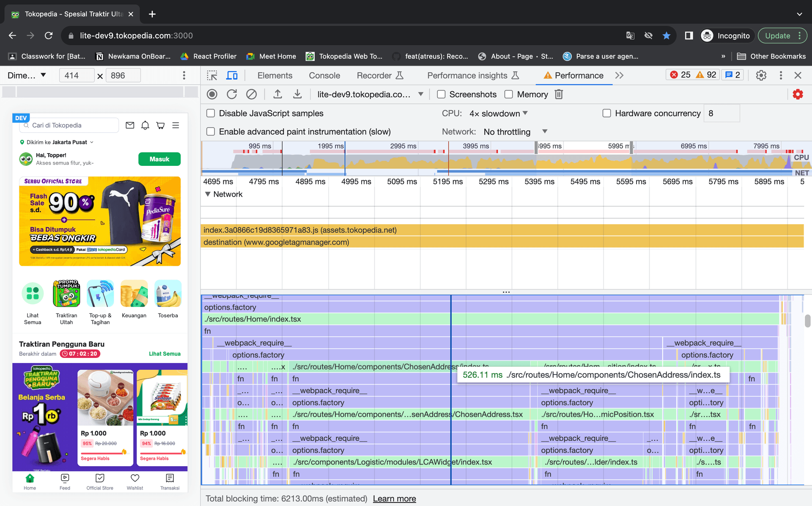This screenshot has height=506, width=812.
Task: Open the CPU 4x slowdown dropdown
Action: [x=498, y=113]
